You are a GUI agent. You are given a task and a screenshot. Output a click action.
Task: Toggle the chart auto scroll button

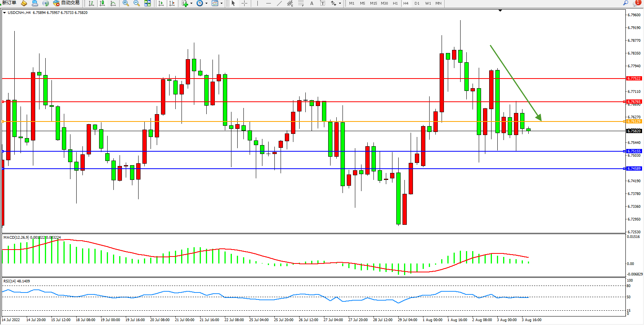pos(161,3)
